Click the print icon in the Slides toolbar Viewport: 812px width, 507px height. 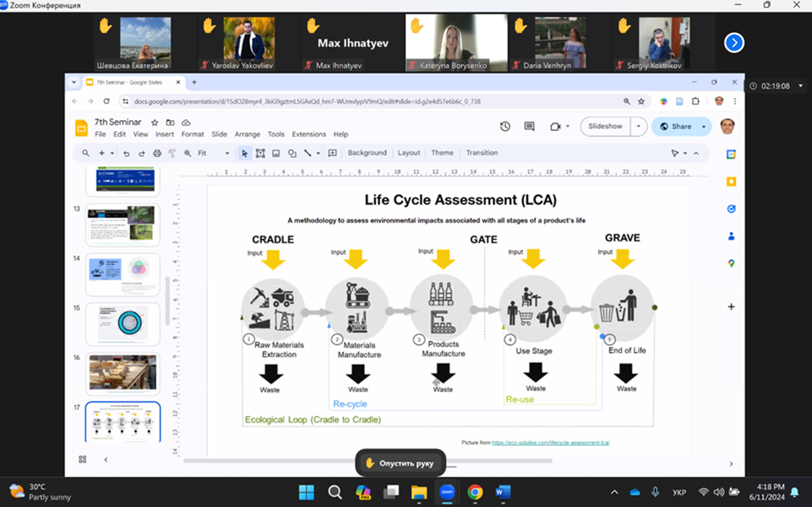point(157,153)
